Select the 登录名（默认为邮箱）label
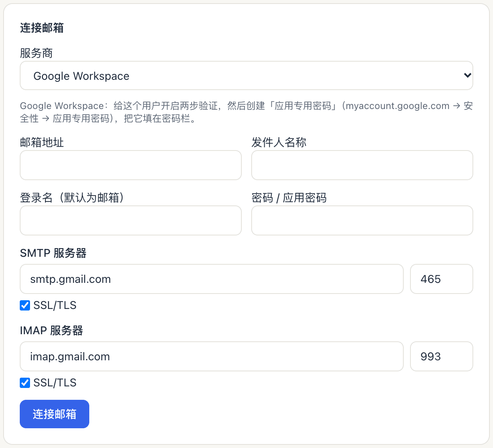Viewport: 493px width, 448px height. click(72, 198)
